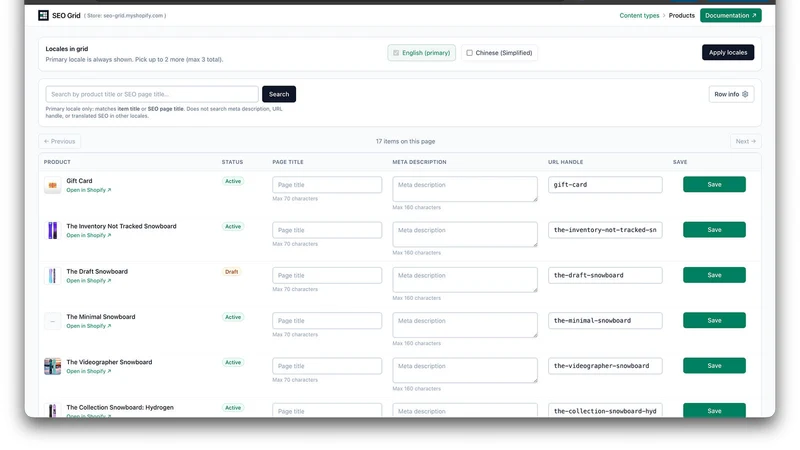800x450 pixels.
Task: Click the Gift Card meta description field
Action: [465, 189]
